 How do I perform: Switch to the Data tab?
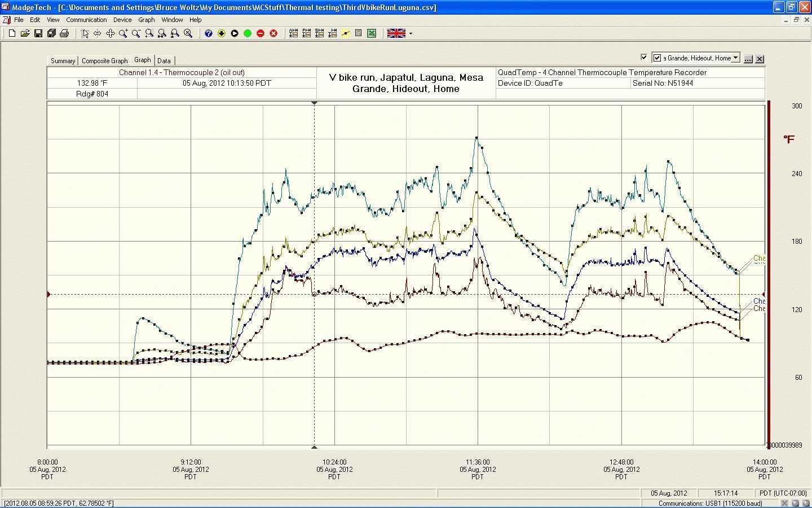click(164, 61)
